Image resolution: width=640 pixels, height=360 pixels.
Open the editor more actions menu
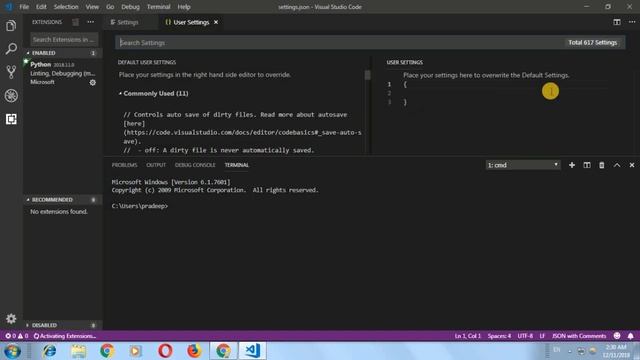pyautogui.click(x=632, y=22)
